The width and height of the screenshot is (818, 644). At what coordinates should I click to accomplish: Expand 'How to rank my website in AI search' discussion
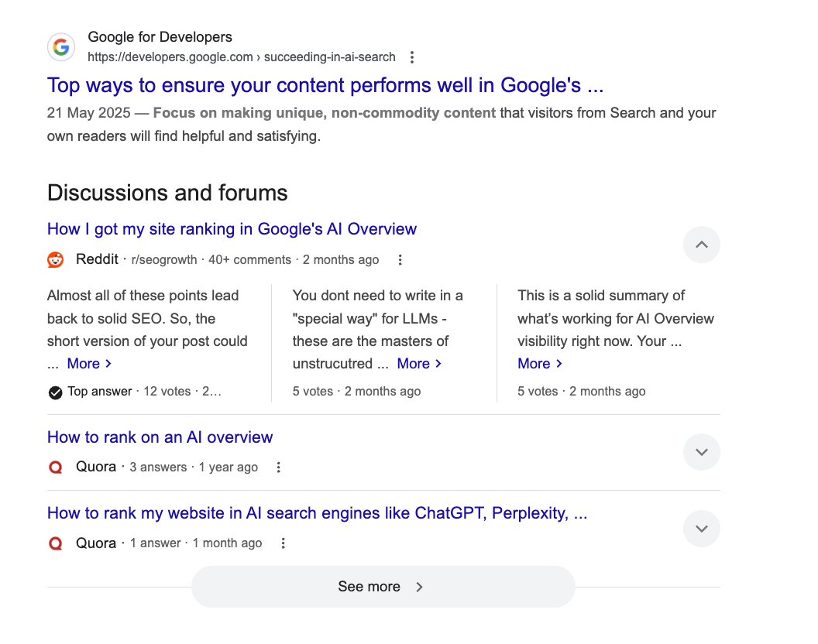point(702,529)
